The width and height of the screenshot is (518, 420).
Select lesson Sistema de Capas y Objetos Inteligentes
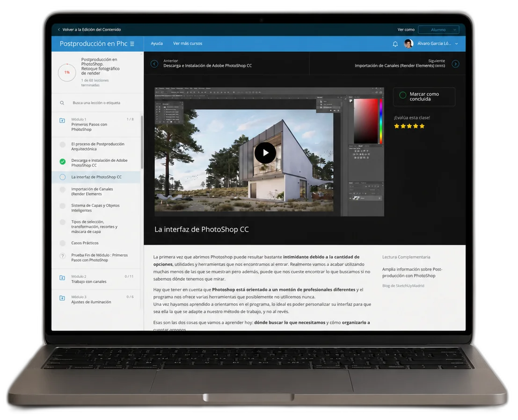[95, 208]
